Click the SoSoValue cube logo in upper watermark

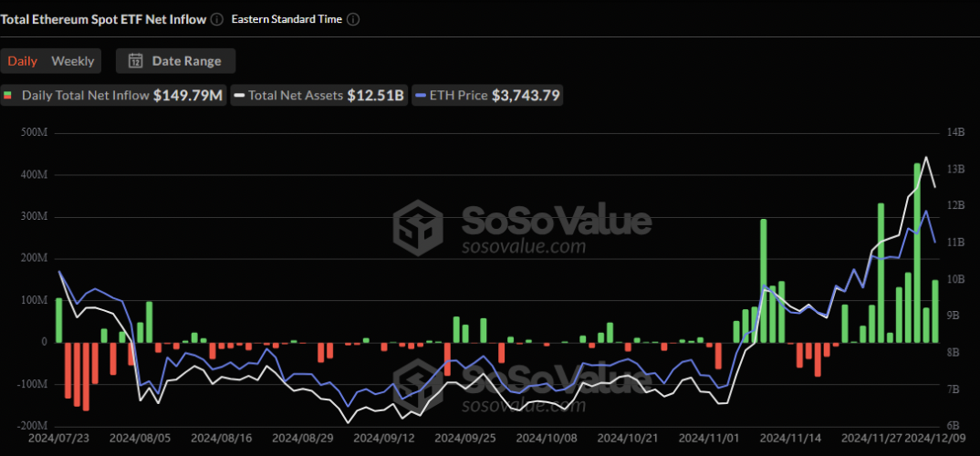(x=418, y=228)
